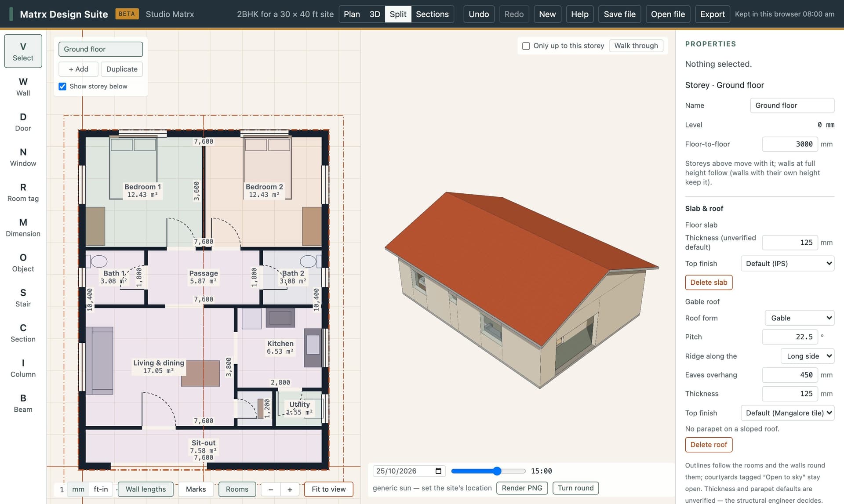This screenshot has height=504, width=844.
Task: Click the Undo button
Action: click(x=479, y=14)
